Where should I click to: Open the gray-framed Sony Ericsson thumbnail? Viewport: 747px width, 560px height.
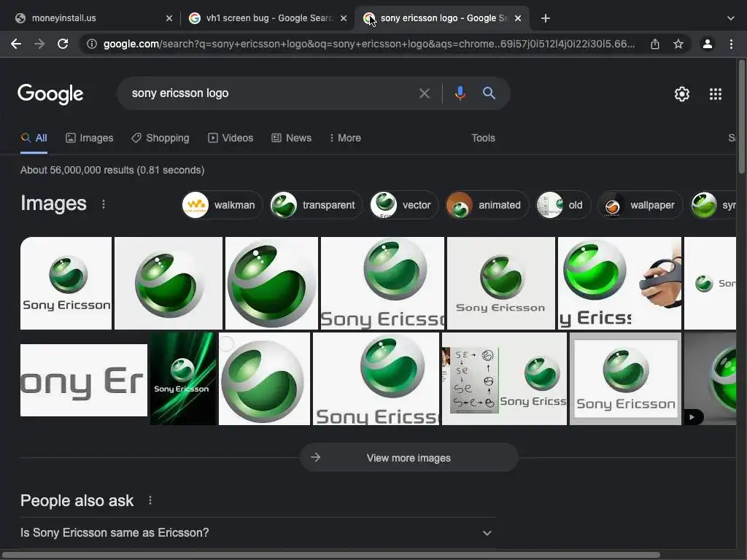point(625,378)
